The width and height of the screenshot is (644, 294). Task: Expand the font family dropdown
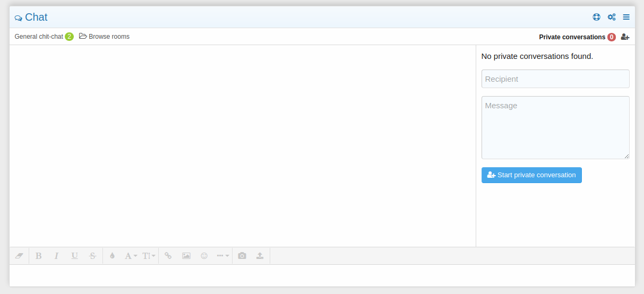(x=131, y=256)
